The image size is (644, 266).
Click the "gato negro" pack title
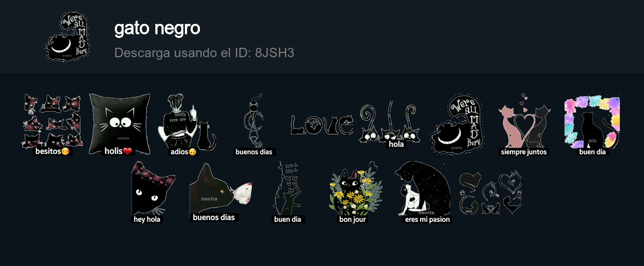click(x=157, y=28)
